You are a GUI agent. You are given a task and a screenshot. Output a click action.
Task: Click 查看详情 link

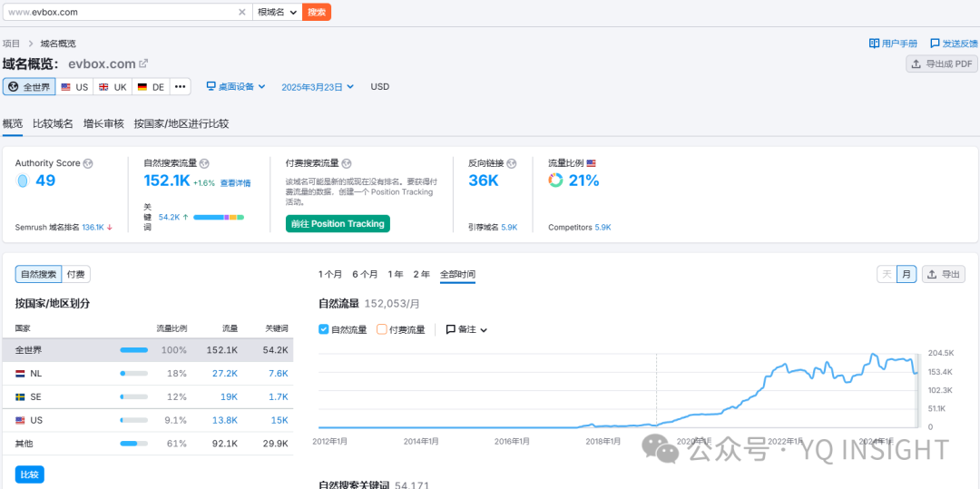point(236,183)
